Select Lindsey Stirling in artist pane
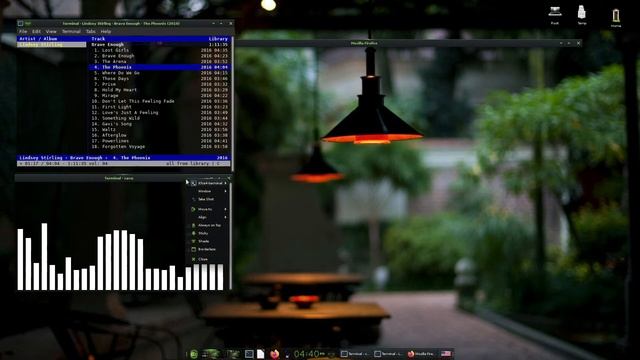Viewport: 640px width, 360px height. click(52, 44)
